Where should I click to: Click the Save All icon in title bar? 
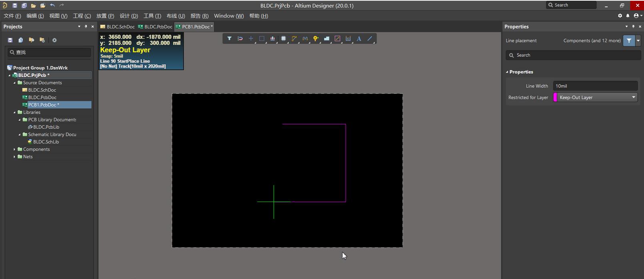click(24, 5)
